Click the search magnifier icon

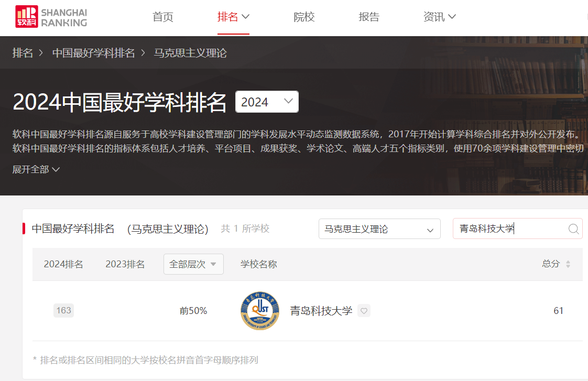pos(573,228)
